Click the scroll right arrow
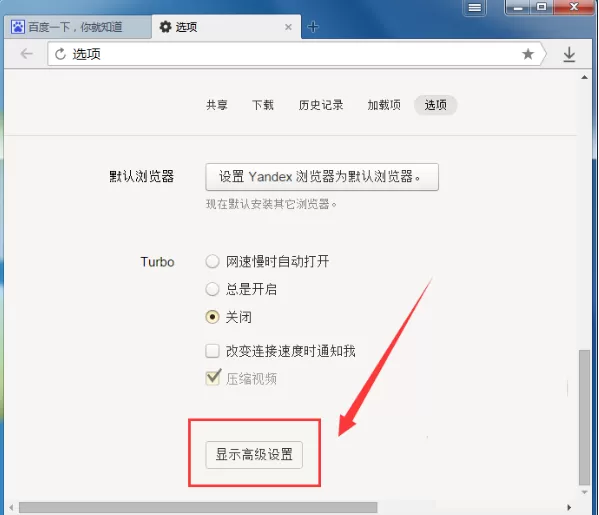 (569, 508)
